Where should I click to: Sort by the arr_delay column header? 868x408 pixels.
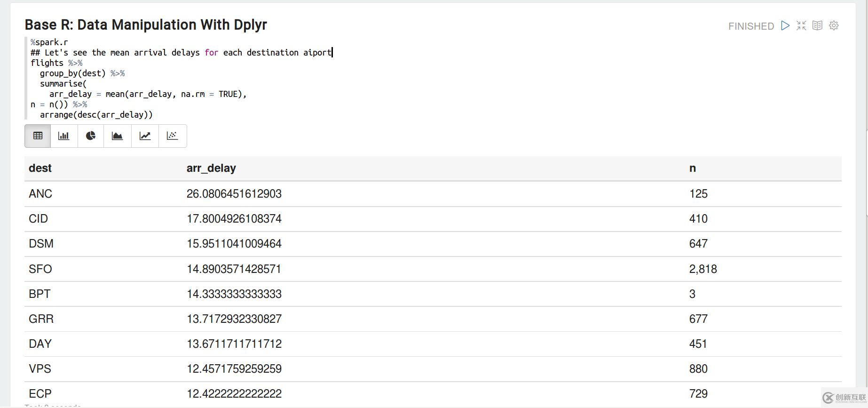(211, 168)
